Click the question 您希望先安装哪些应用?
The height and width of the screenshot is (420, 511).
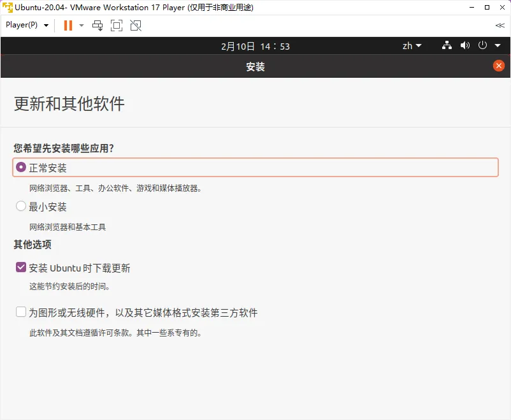(x=64, y=148)
